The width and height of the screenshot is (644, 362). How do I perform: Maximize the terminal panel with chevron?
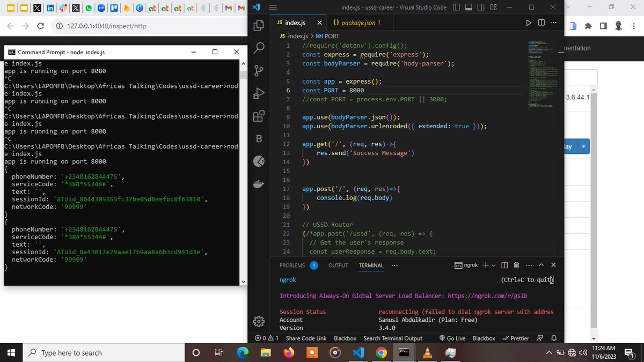[x=541, y=265]
